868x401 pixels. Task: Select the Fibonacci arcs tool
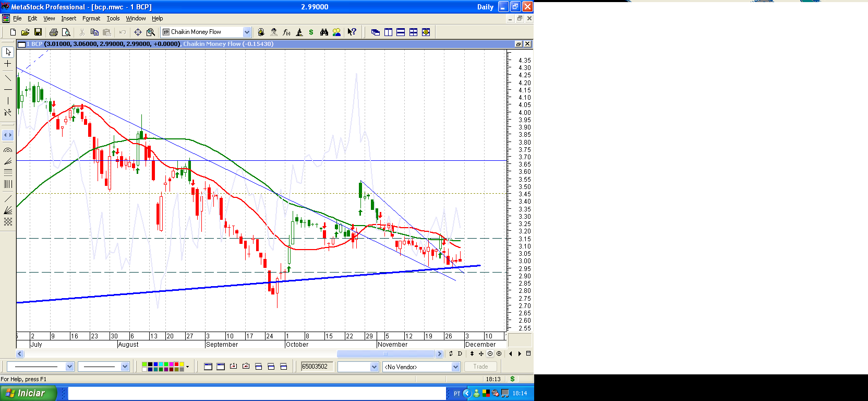[x=8, y=150]
